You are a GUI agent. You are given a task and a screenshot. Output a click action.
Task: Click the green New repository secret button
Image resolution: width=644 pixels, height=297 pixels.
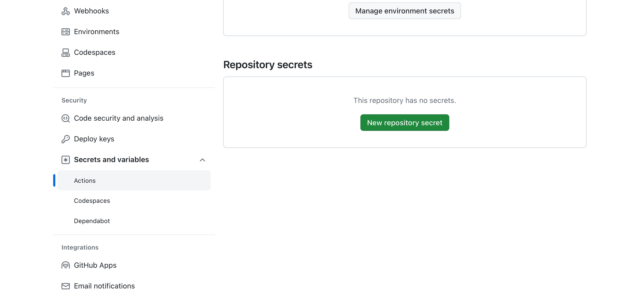404,123
